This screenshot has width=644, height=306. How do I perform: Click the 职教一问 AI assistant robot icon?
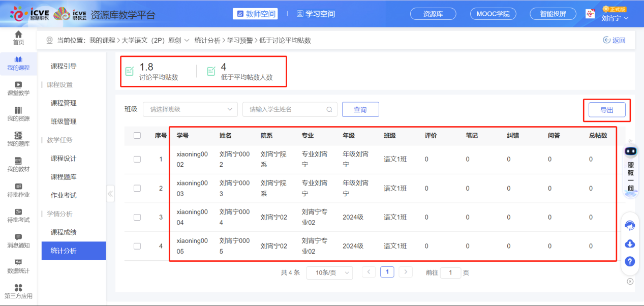click(x=630, y=151)
